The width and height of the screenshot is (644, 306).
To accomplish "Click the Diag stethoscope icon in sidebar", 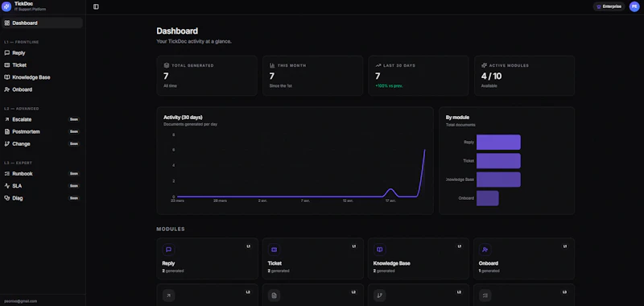I will coord(7,198).
